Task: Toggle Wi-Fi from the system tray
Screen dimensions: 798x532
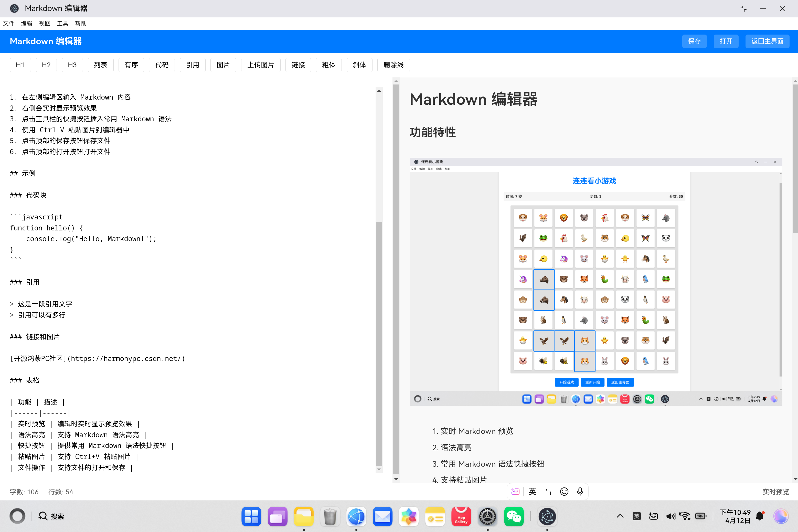Action: point(685,516)
